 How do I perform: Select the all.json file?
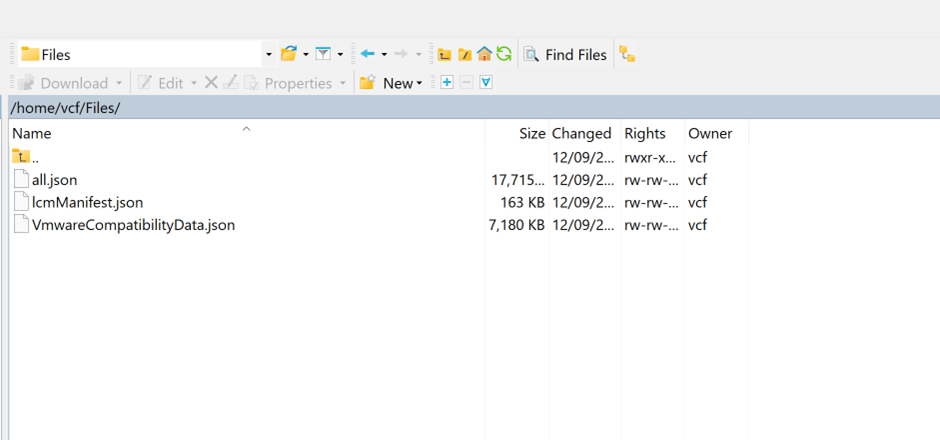(54, 180)
